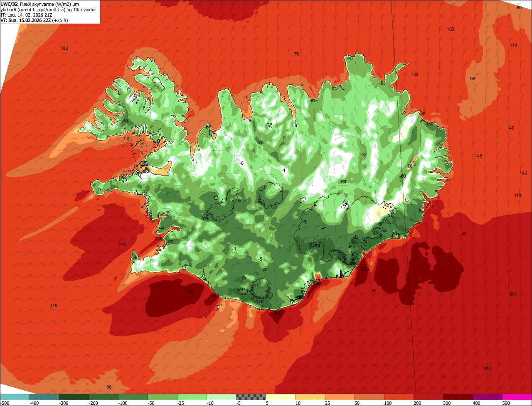Pick the light orange swatch between 25 and 50

tap(340, 397)
